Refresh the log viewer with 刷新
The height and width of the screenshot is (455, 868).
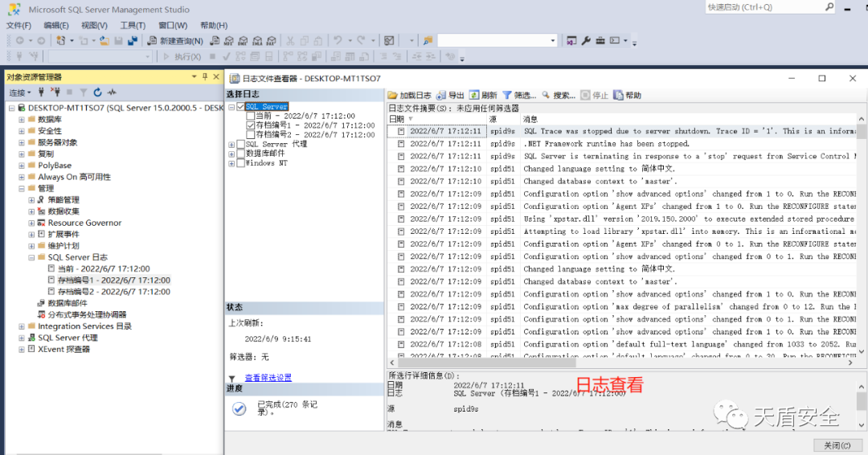(483, 96)
